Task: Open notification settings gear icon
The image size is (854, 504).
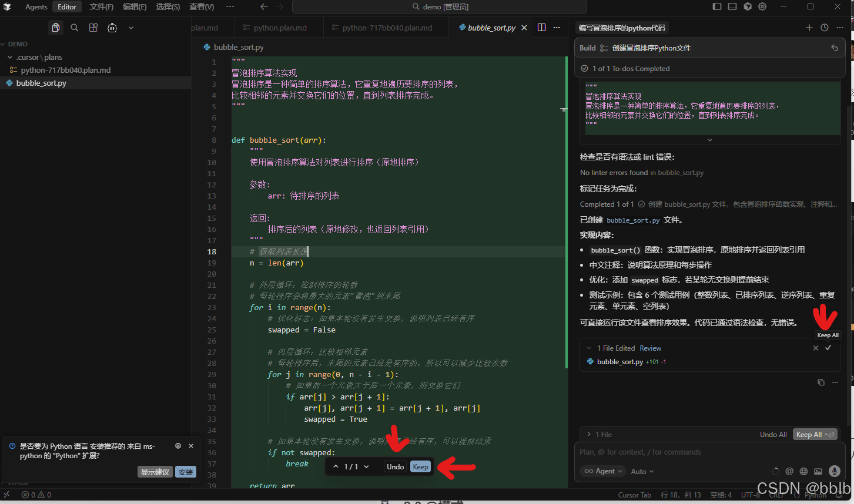Action: [x=178, y=446]
